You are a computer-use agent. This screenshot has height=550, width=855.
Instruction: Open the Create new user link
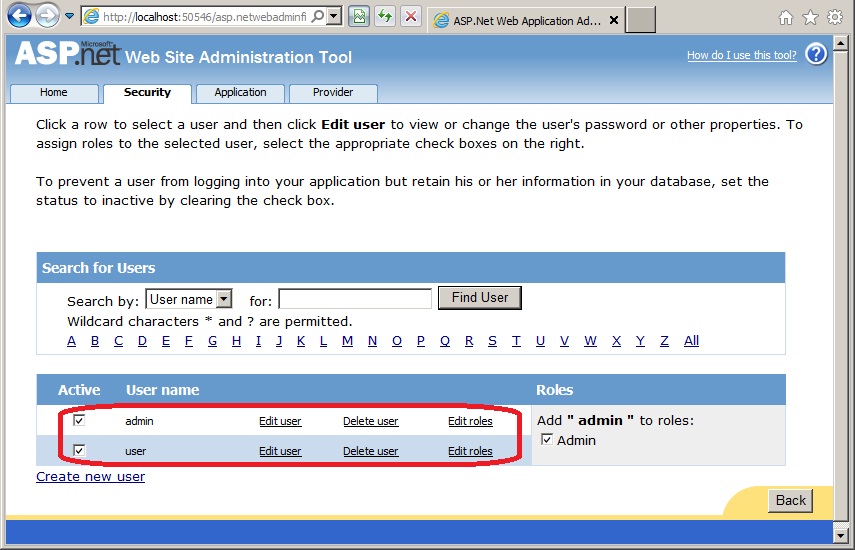pyautogui.click(x=91, y=477)
